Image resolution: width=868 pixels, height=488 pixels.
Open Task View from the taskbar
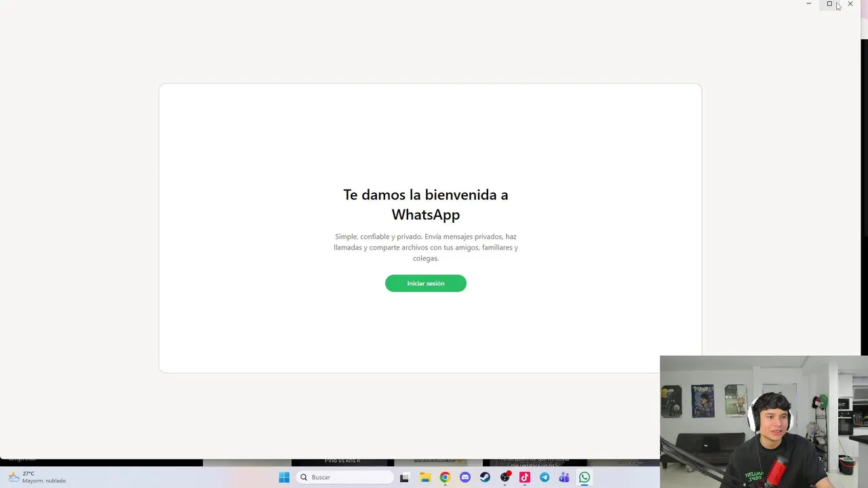pyautogui.click(x=404, y=477)
